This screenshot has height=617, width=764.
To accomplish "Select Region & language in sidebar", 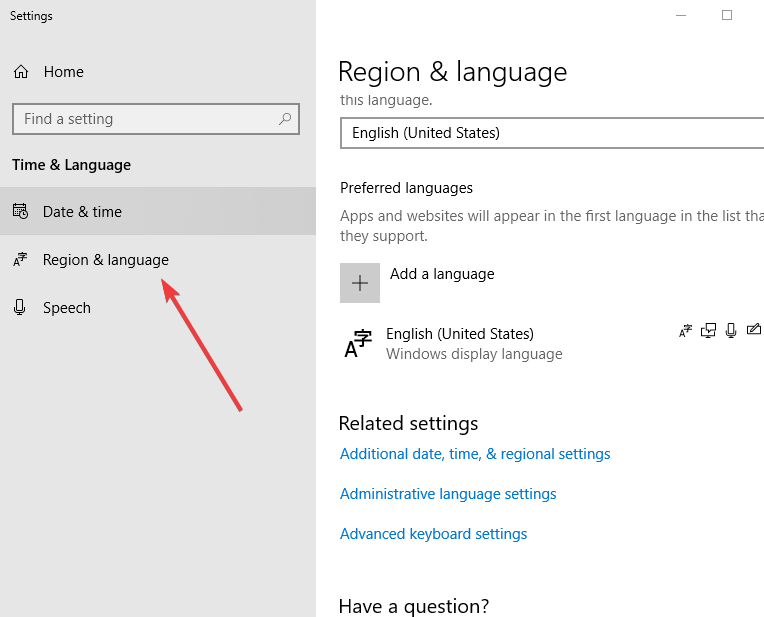I will [105, 260].
